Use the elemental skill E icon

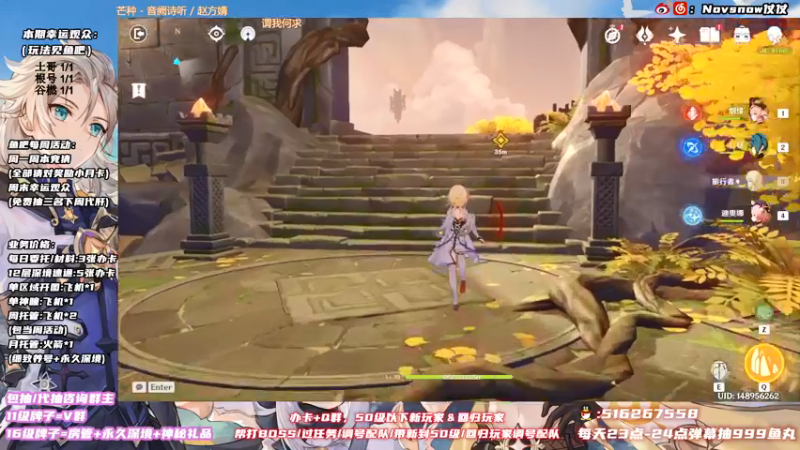720,372
